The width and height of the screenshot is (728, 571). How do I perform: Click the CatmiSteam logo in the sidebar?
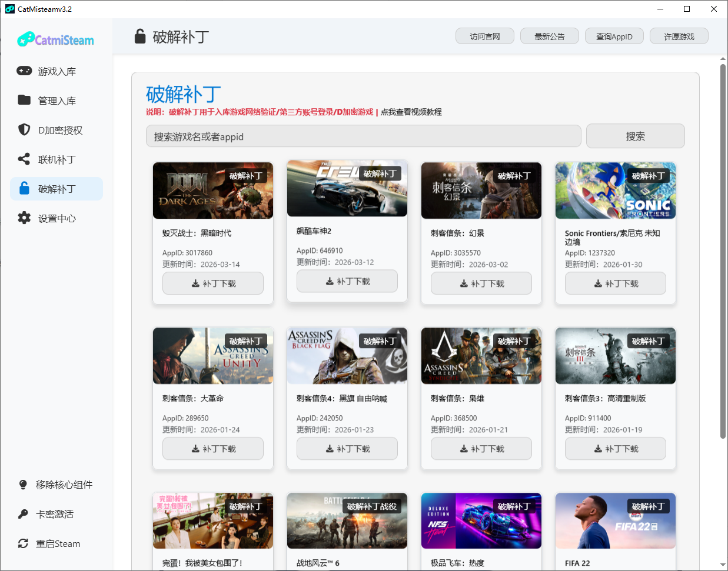click(x=55, y=39)
